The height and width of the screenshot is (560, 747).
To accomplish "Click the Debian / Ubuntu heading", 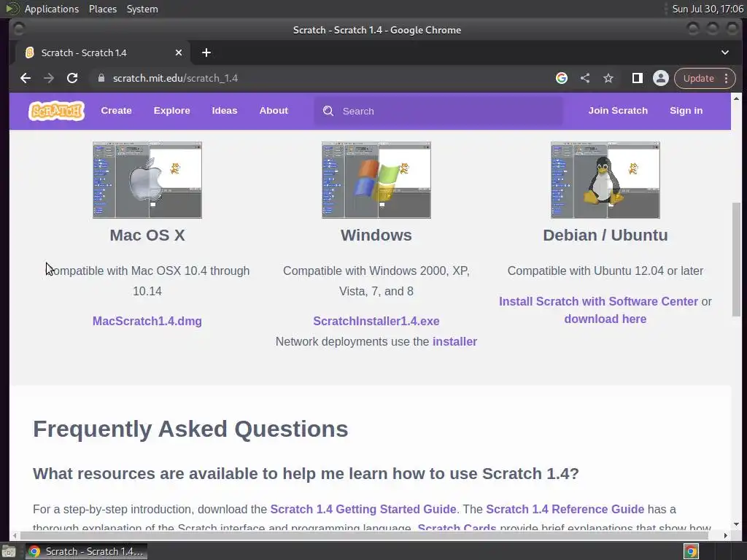I will 605,235.
